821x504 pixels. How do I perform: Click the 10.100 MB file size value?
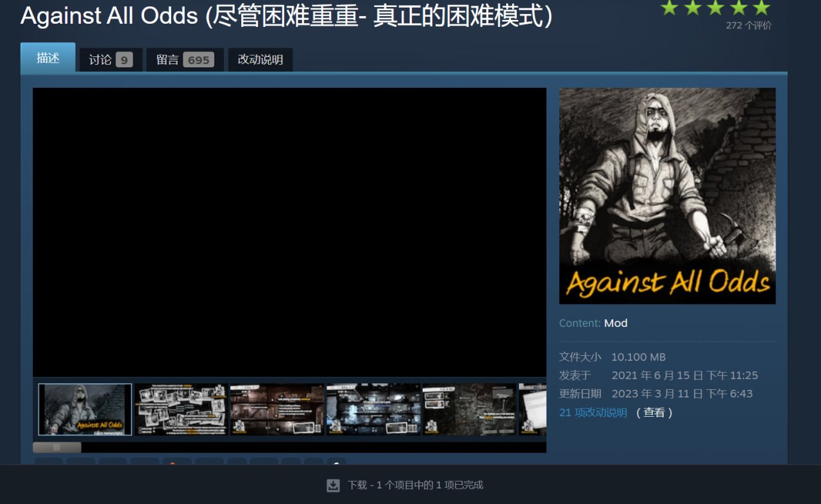(638, 357)
